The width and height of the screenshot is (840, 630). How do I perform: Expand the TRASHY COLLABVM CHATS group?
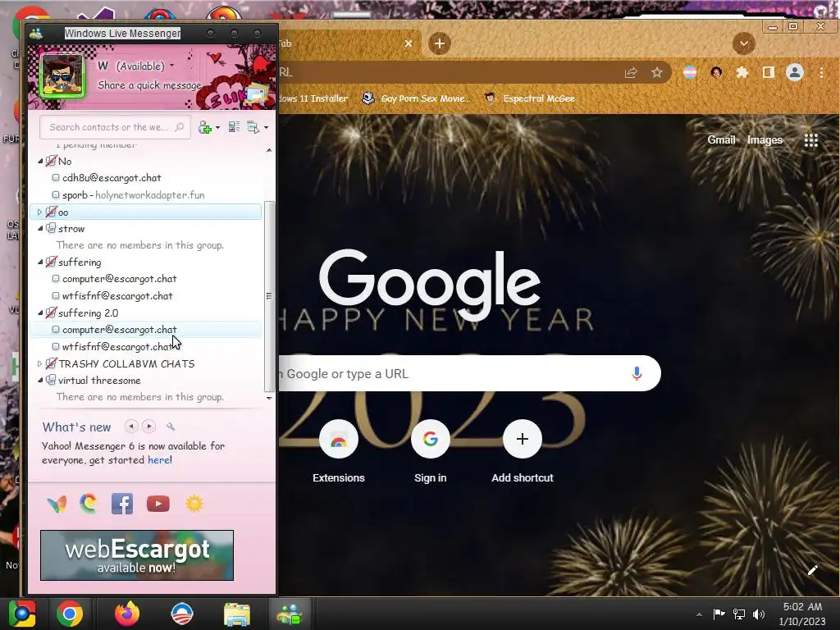[39, 363]
